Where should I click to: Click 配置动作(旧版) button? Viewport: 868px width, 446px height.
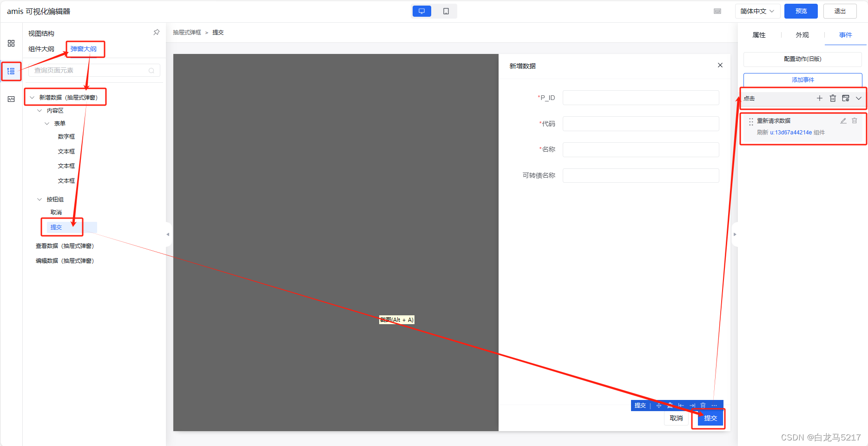tap(803, 59)
